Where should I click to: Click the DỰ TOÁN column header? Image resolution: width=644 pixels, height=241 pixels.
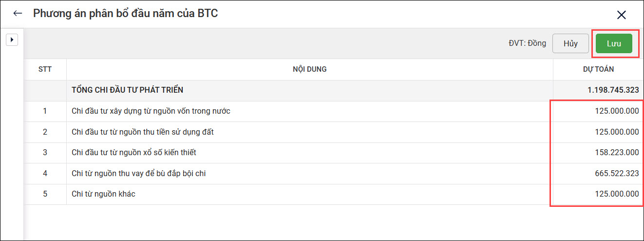(x=598, y=69)
